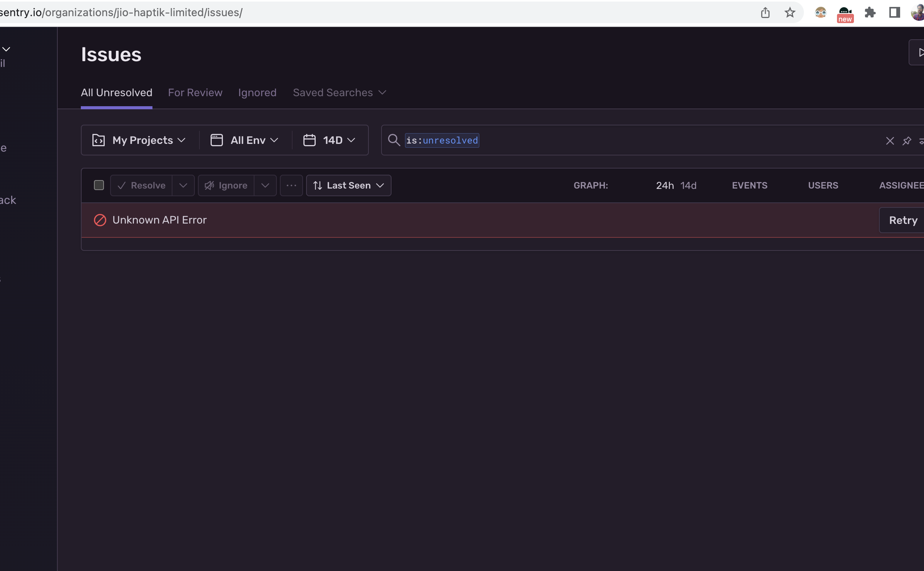Click the search magnifier icon
The height and width of the screenshot is (571, 924).
393,140
